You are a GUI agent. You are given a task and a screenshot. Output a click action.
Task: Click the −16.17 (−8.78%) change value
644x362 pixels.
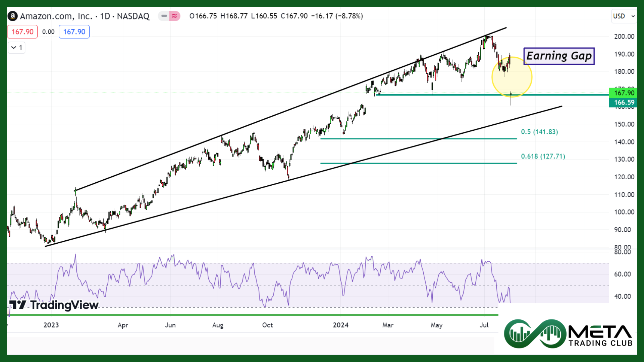tap(337, 16)
